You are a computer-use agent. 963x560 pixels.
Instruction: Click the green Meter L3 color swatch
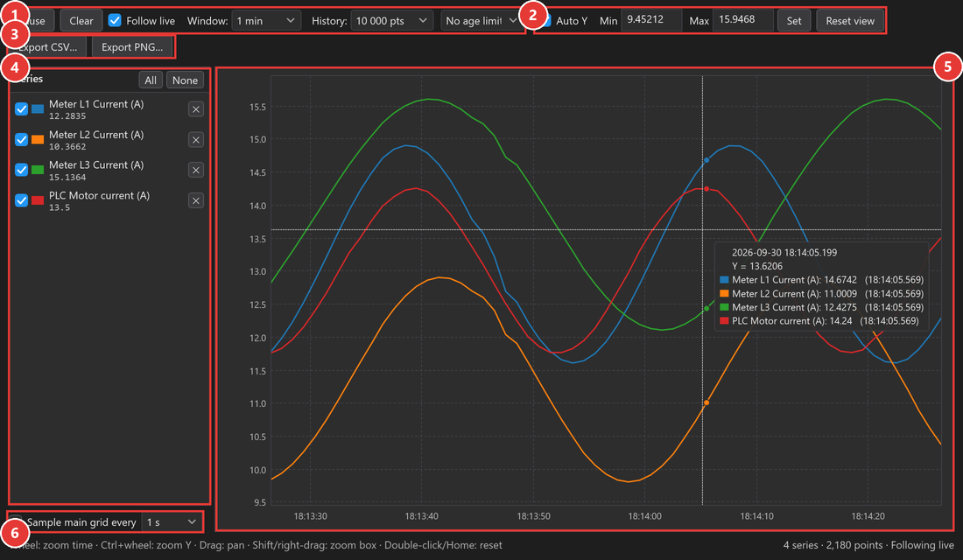click(38, 170)
